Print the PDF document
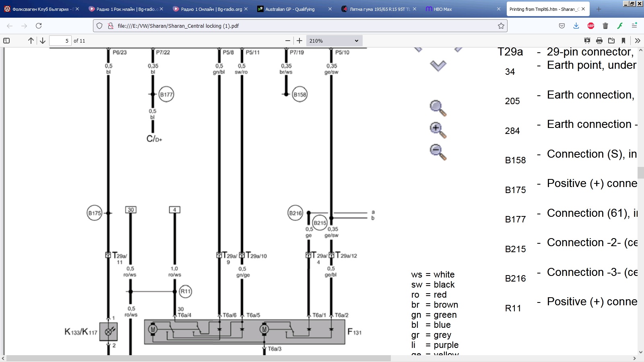Screen dimensions: 644x362 pyautogui.click(x=599, y=41)
